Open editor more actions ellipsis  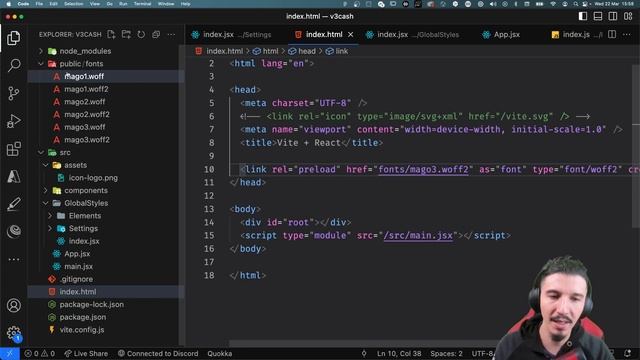click(627, 34)
